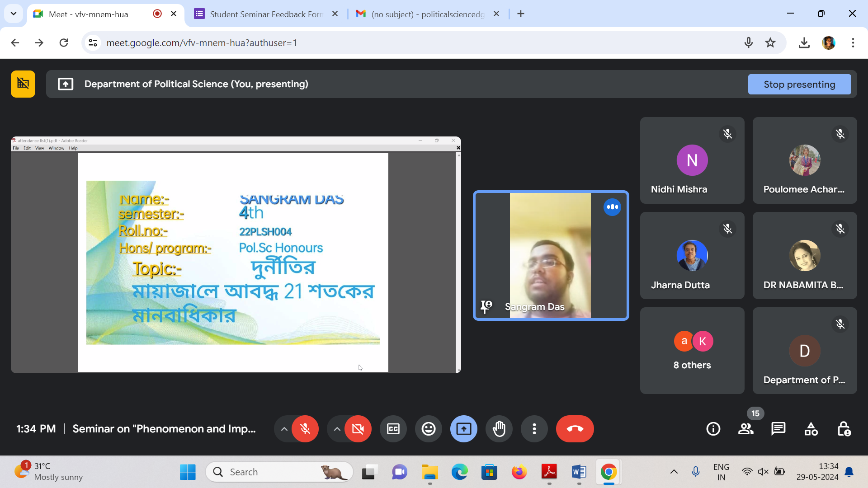This screenshot has height=488, width=868.
Task: Open Microsoft Word from the taskbar
Action: [579, 472]
